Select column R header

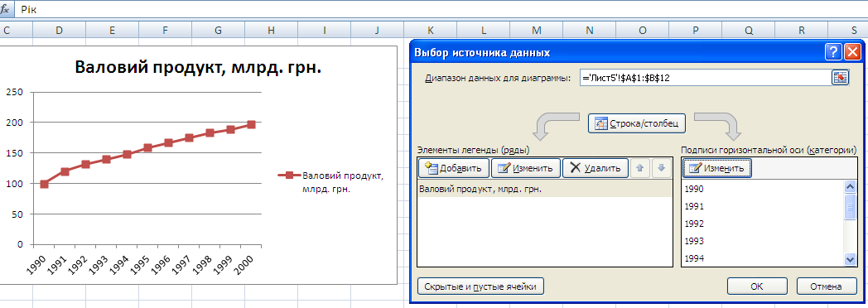802,31
